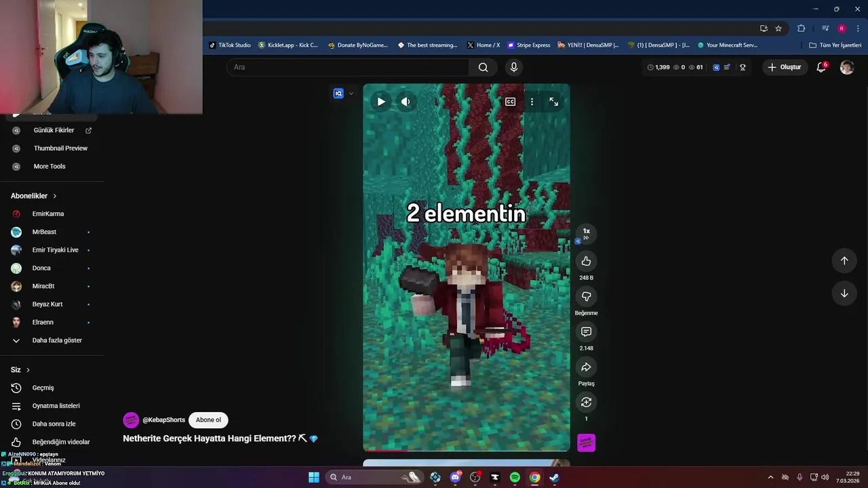Viewport: 868px width, 488px height.
Task: Open the Donate ByNoGame bookmark
Action: 357,45
